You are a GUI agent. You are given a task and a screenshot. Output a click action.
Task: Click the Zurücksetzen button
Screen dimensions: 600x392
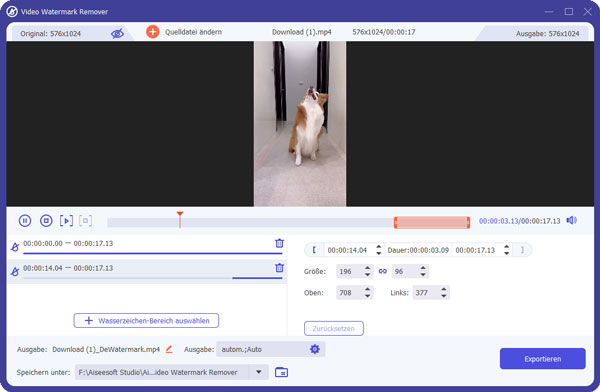pos(334,328)
